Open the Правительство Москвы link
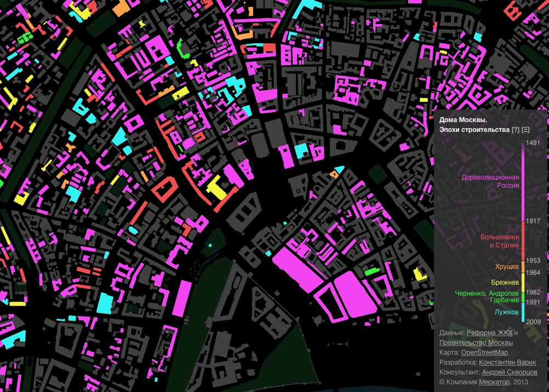Screen dimensions: 549x392 476,343
